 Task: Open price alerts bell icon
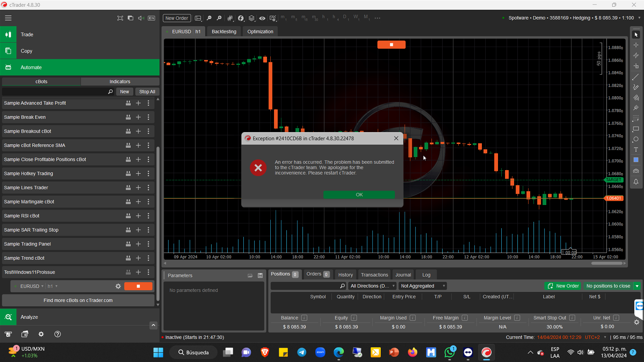point(636,182)
